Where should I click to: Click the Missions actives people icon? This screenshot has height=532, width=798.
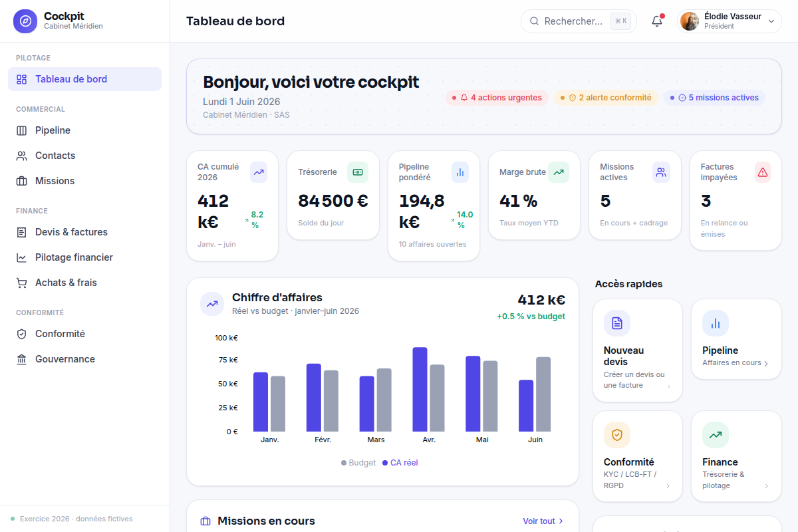(x=661, y=172)
